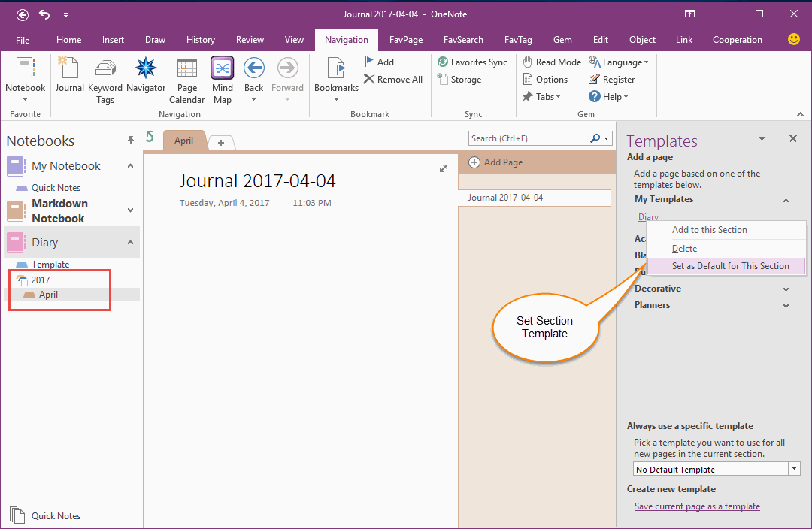Collapse My Templates category
The image size is (812, 529).
[786, 201]
